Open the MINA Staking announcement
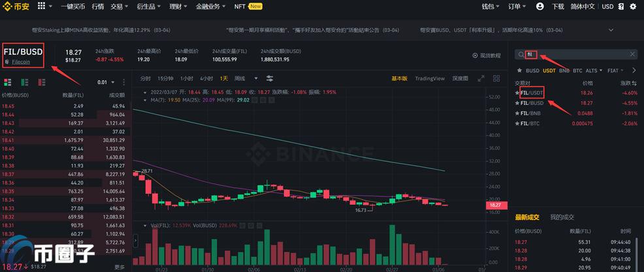The image size is (644, 272). pyautogui.click(x=101, y=30)
